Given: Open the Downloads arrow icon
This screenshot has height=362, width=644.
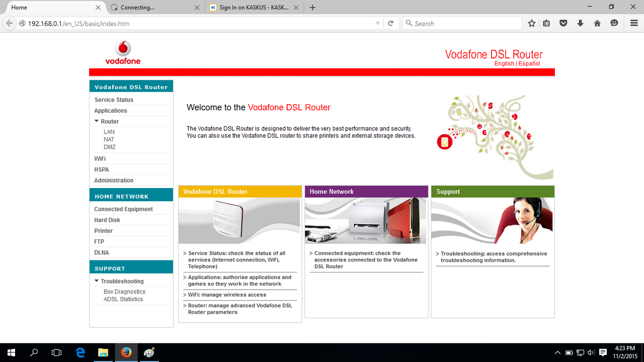Looking at the screenshot, I should pos(580,23).
